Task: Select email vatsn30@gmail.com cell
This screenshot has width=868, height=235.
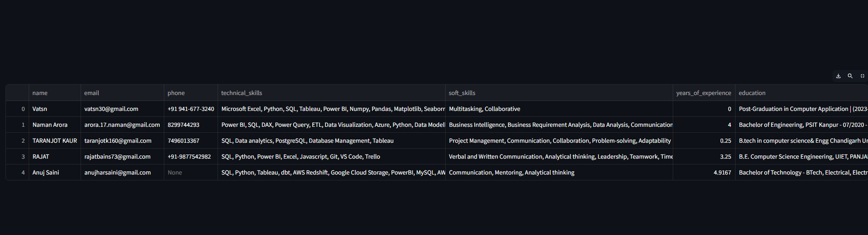Action: tap(122, 109)
